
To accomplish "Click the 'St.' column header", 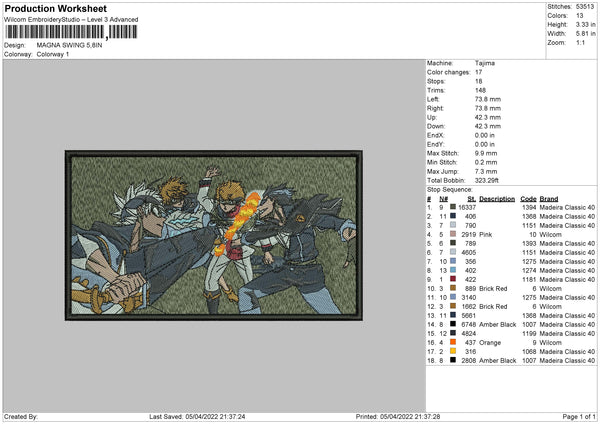I will click(471, 199).
